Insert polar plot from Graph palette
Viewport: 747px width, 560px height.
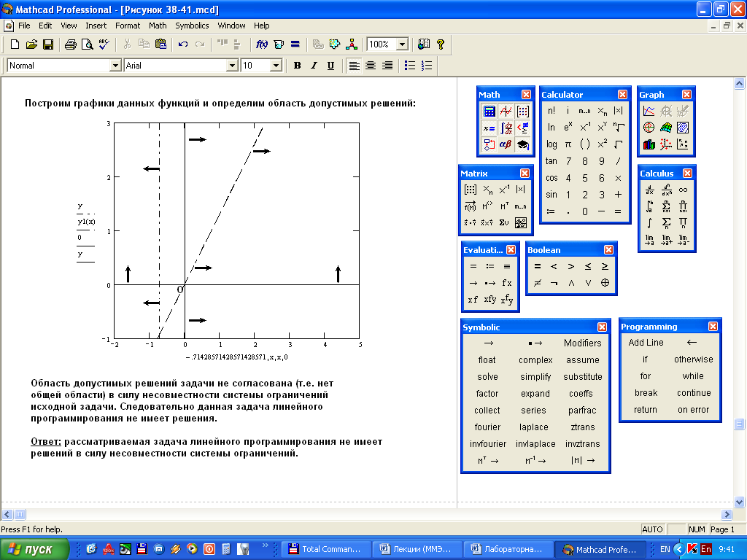649,128
